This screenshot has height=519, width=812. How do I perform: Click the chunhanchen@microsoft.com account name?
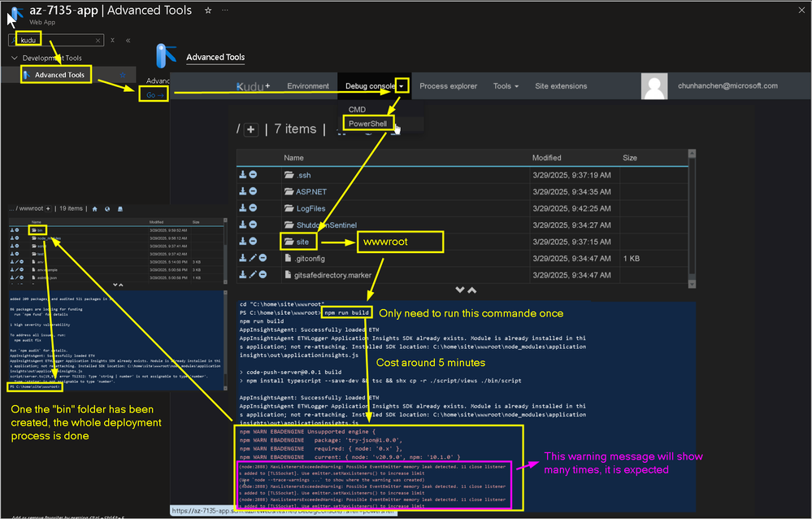pyautogui.click(x=727, y=85)
